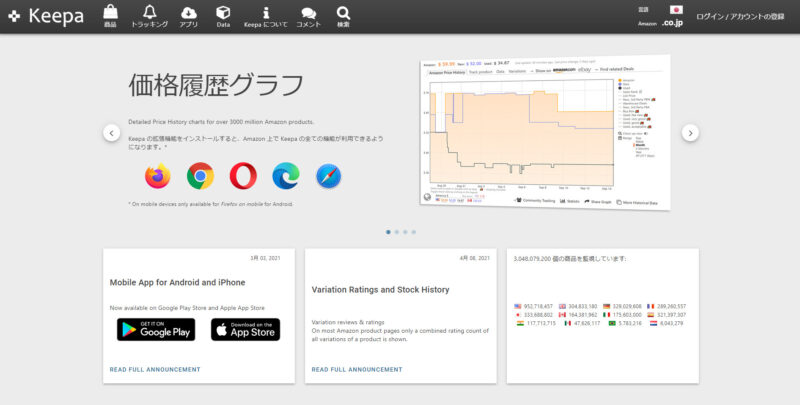800x405 pixels.
Task: Select the second carousel dot
Action: pos(397,232)
